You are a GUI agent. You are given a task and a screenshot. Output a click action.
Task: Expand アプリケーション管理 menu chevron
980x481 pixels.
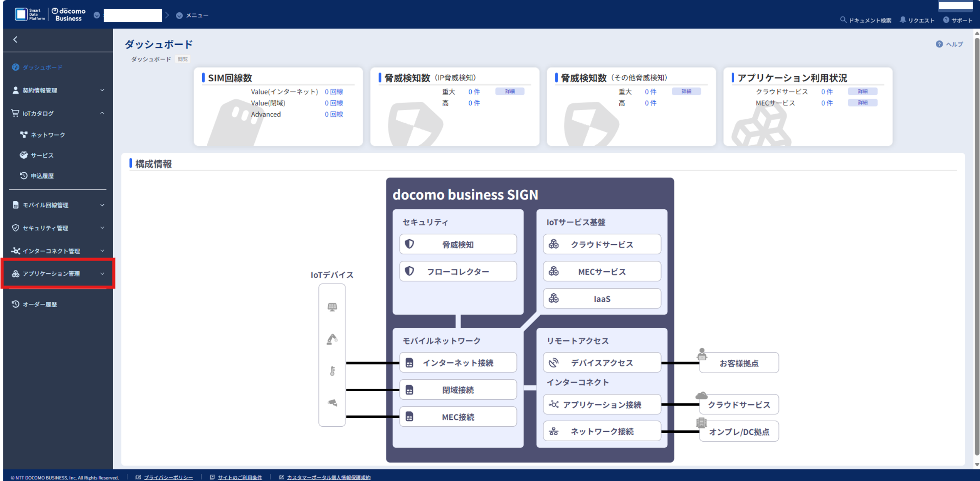[102, 274]
